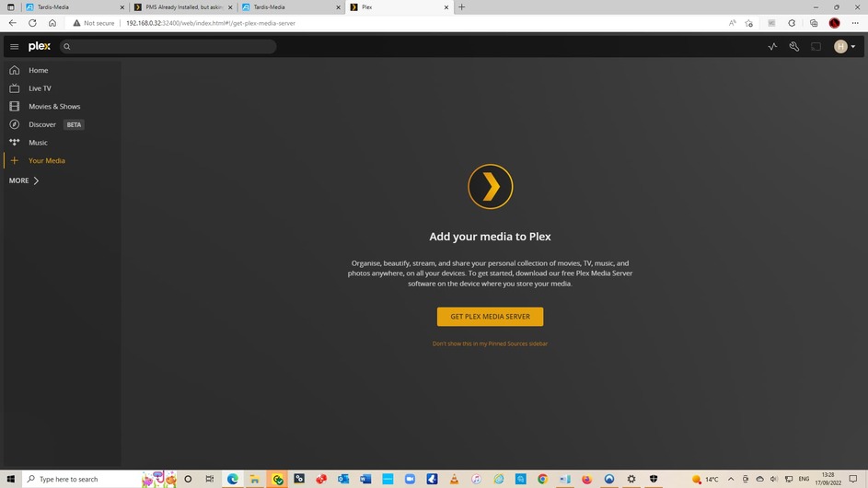This screenshot has height=488, width=868.
Task: Click the browser profile avatar
Action: pyautogui.click(x=834, y=23)
